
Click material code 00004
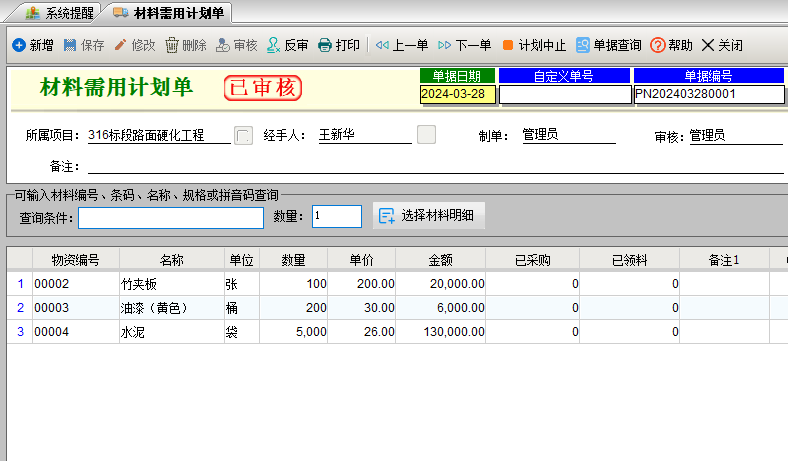76,332
